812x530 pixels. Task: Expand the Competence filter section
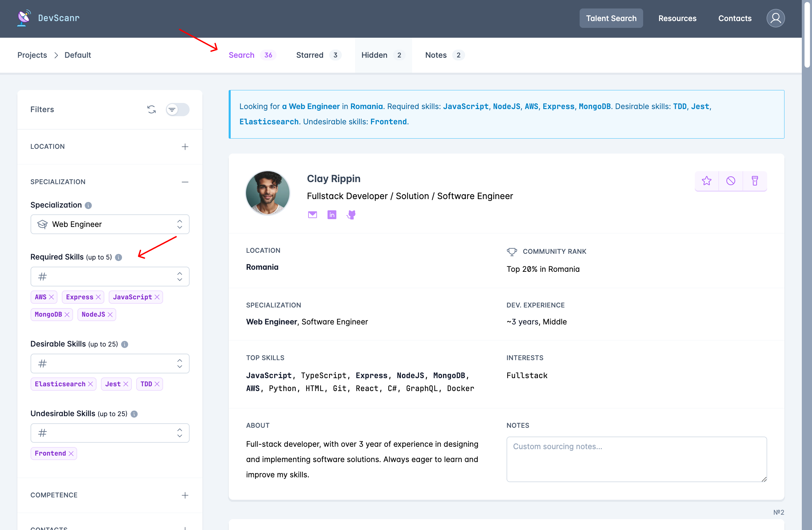click(x=185, y=495)
